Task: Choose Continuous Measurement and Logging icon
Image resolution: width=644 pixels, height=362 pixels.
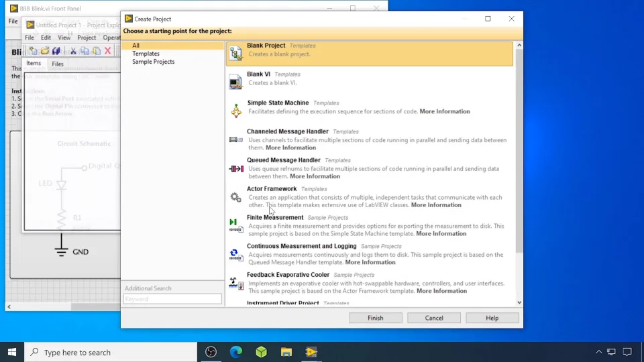Action: click(x=235, y=255)
